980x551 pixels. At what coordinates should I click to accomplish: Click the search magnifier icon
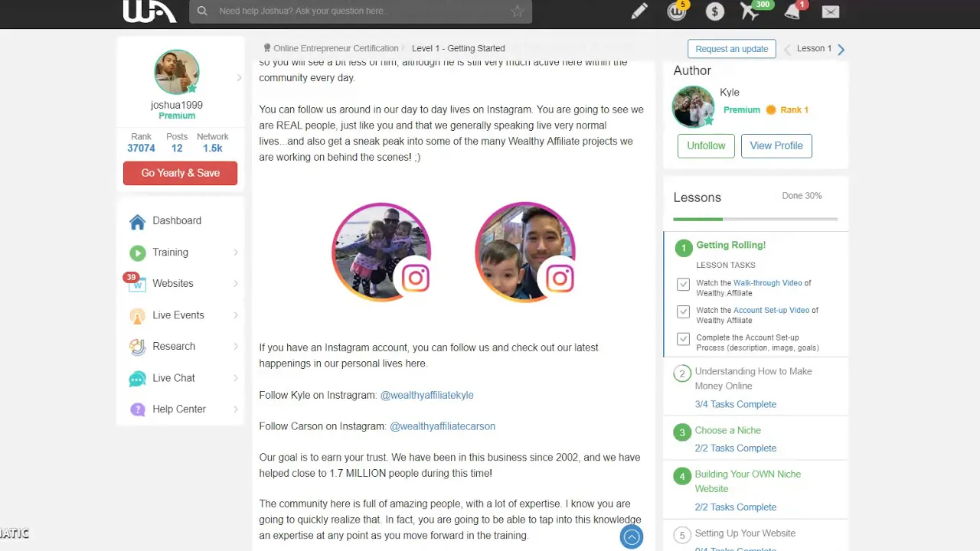(x=202, y=11)
